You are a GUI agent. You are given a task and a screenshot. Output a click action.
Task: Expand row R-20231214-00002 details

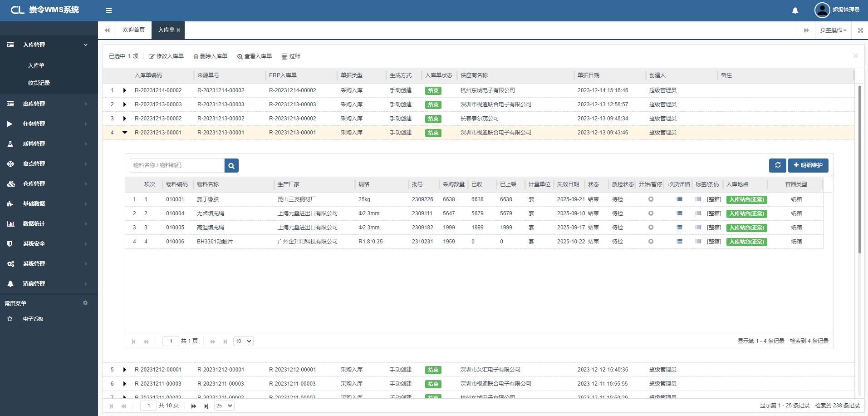(x=125, y=90)
